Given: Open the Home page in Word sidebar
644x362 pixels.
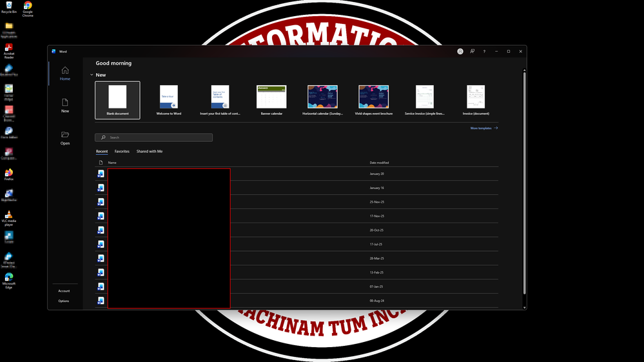Looking at the screenshot, I should [65, 74].
